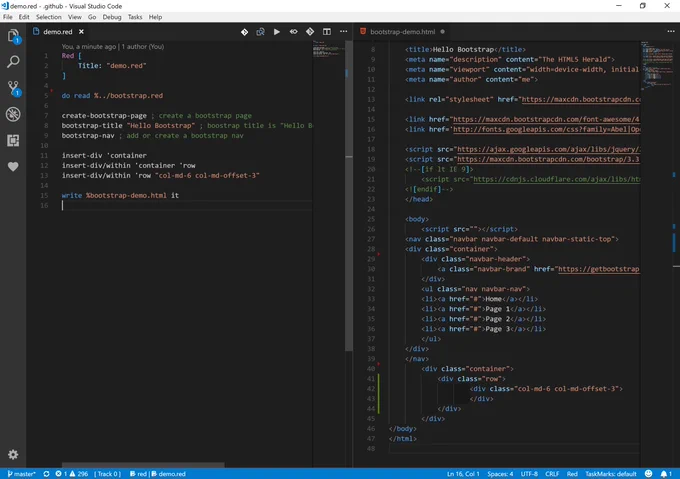Viewport: 680px width, 479px height.
Task: Open the Selection menu
Action: tap(49, 17)
